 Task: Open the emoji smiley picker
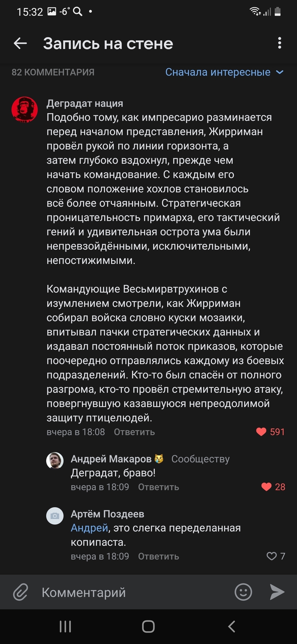click(244, 592)
